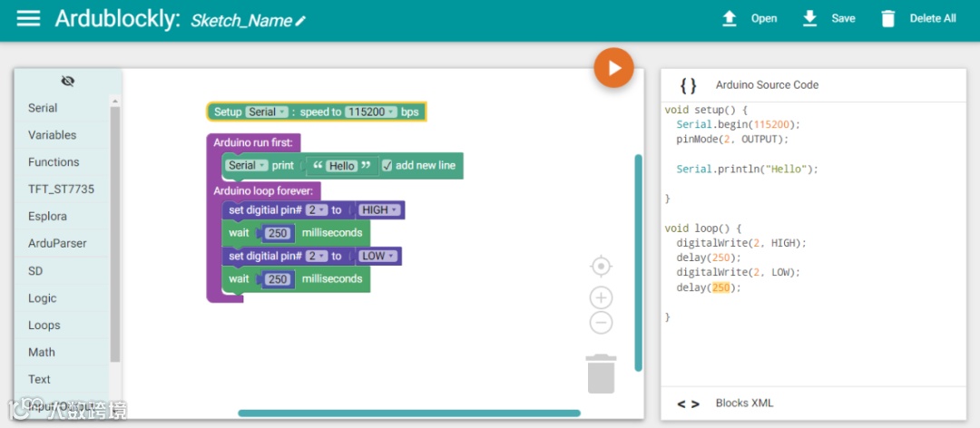Click the Open button label
980x428 pixels.
tap(764, 19)
